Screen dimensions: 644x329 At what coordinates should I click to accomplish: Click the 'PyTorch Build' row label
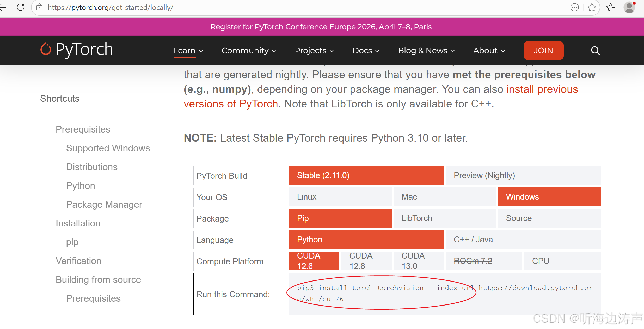(x=222, y=176)
